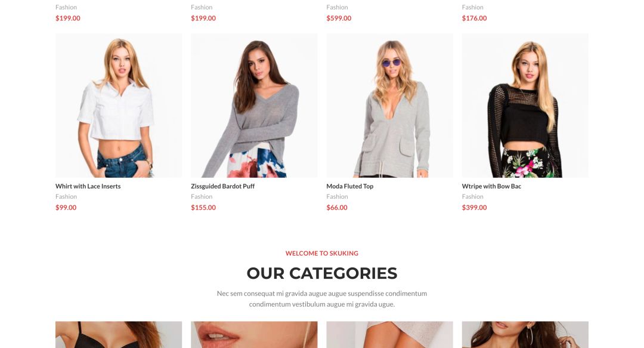Click the $99.00 price
The height and width of the screenshot is (348, 644).
coord(66,208)
